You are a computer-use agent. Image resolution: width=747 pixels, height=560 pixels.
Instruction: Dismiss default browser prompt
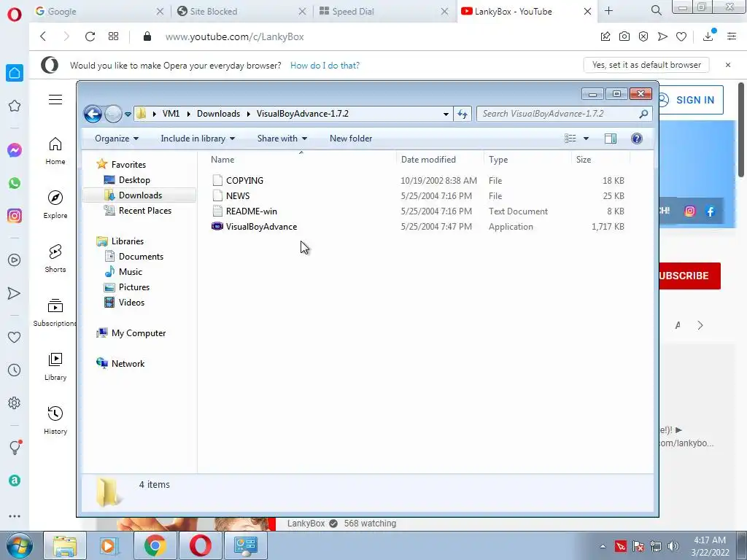click(x=728, y=65)
